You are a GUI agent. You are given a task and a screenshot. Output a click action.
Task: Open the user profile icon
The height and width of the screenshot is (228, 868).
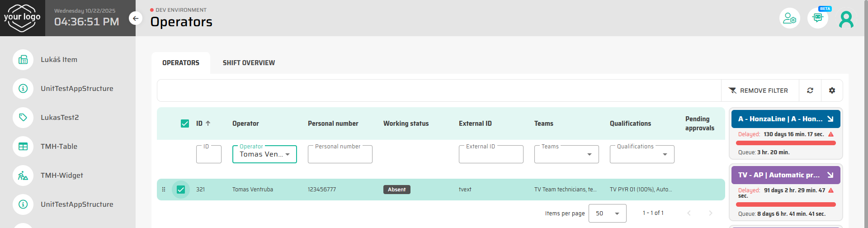846,19
